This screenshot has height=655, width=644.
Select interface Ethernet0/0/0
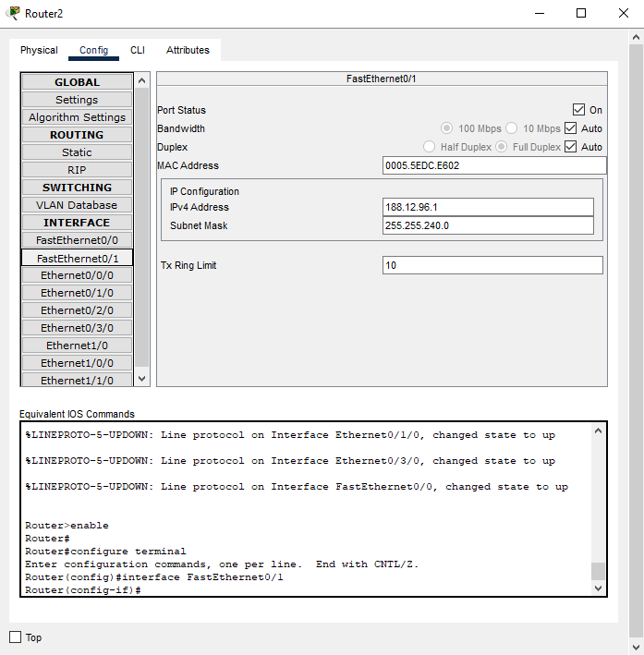click(x=77, y=275)
